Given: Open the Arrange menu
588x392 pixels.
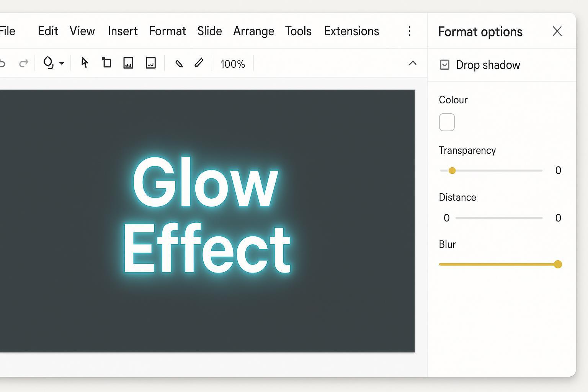Looking at the screenshot, I should click(253, 31).
